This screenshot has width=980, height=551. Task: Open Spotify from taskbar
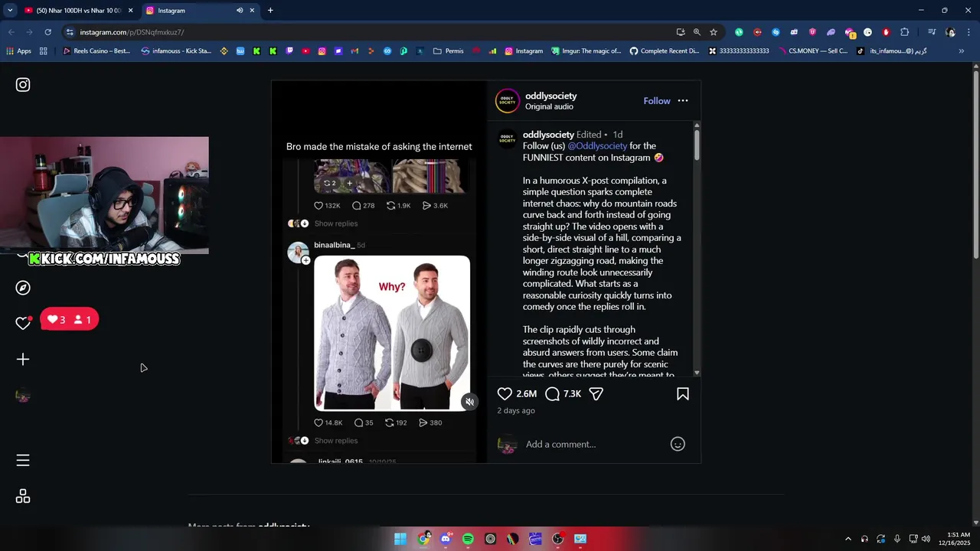click(468, 539)
